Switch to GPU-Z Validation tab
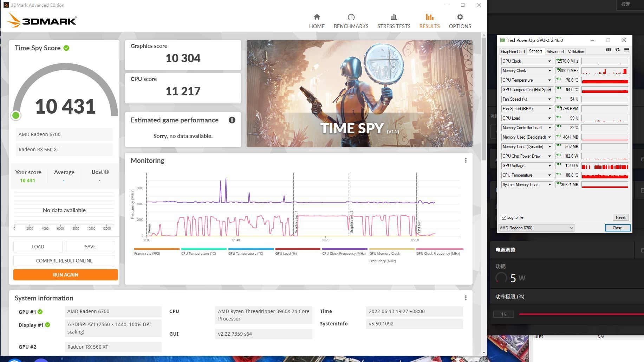Screen dimensions: 644x362 click(x=576, y=51)
